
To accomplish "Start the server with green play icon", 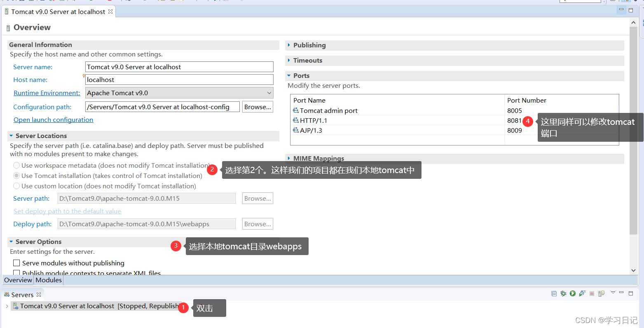I will click(x=573, y=294).
